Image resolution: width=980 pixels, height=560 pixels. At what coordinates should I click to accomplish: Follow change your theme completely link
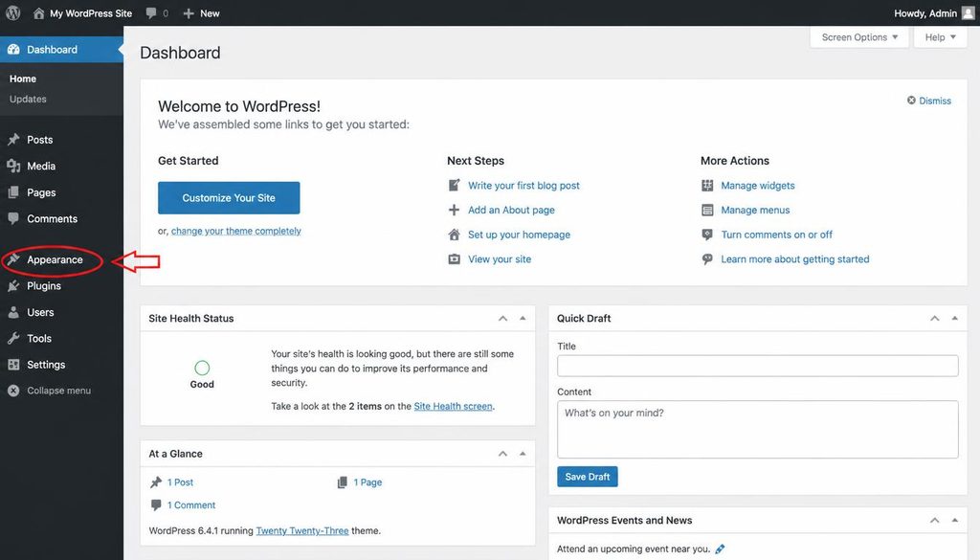236,231
